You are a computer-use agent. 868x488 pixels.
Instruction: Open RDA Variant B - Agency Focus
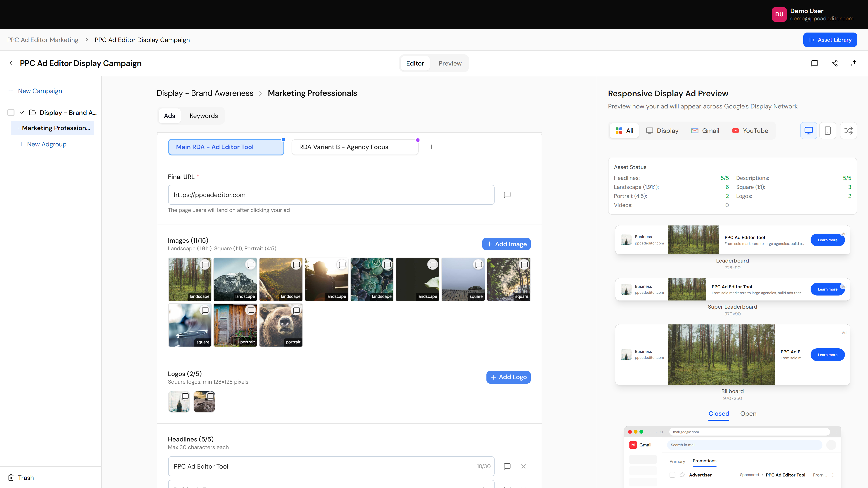355,147
